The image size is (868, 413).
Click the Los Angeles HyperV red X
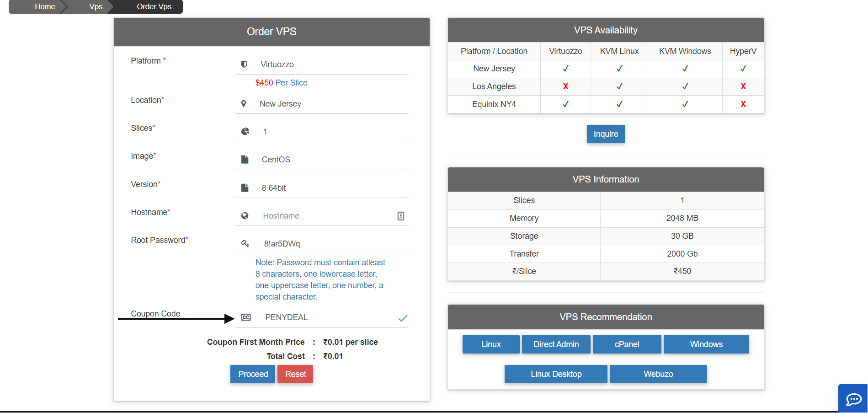coord(743,86)
